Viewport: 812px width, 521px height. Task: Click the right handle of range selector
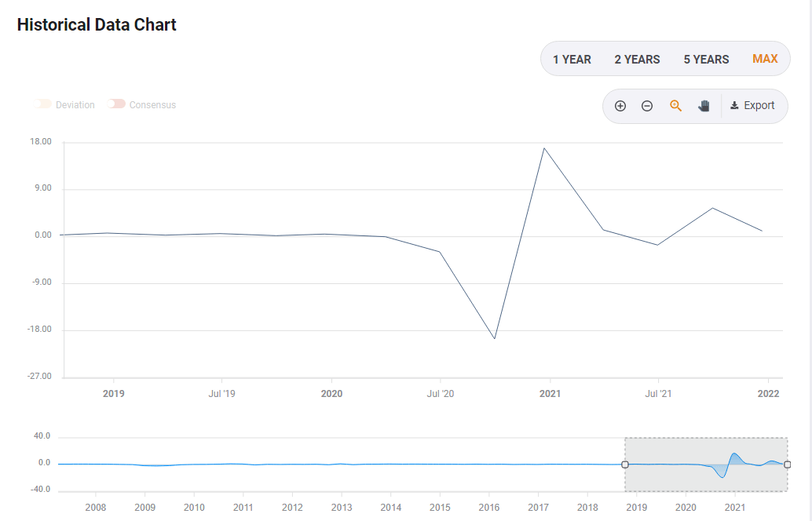click(x=788, y=465)
